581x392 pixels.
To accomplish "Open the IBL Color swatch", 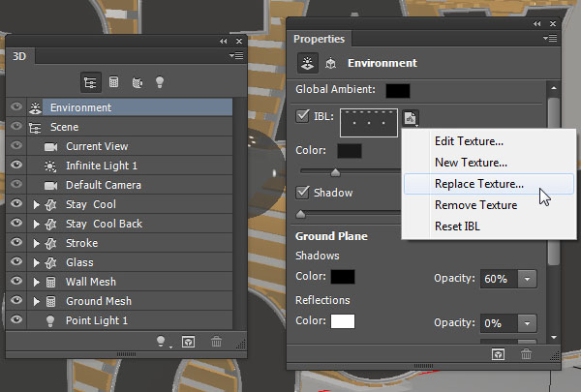I will pyautogui.click(x=350, y=151).
